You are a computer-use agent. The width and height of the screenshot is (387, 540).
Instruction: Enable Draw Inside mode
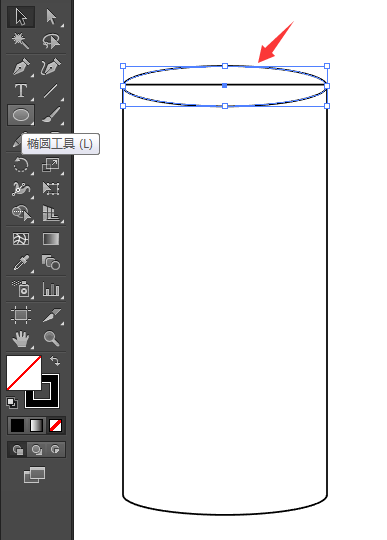(x=55, y=450)
